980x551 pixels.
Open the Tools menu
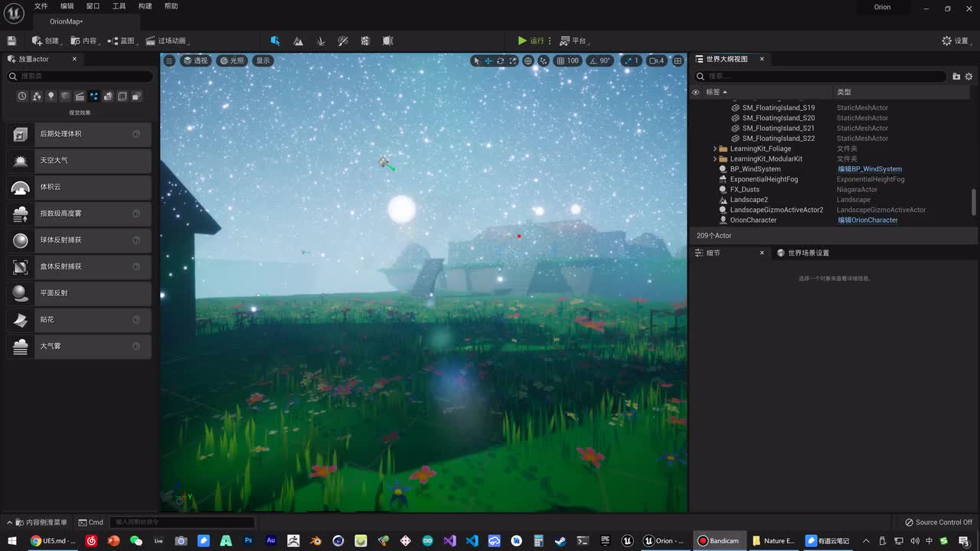119,6
